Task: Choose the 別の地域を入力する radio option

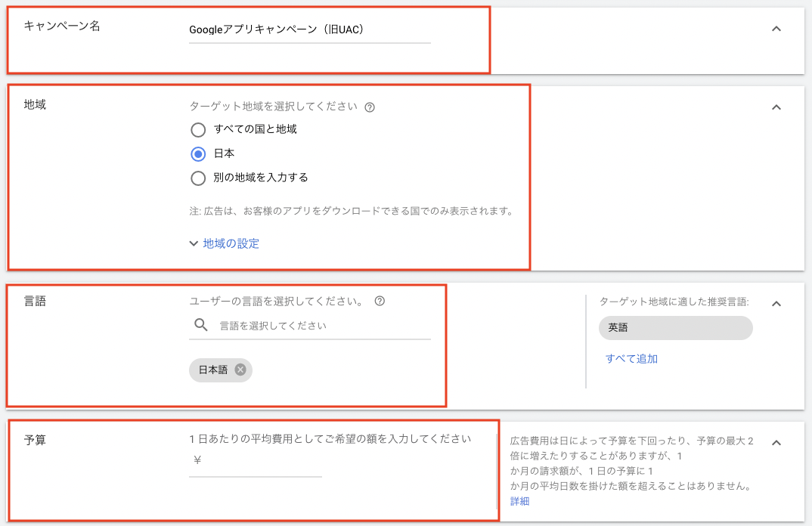Action: 198,178
